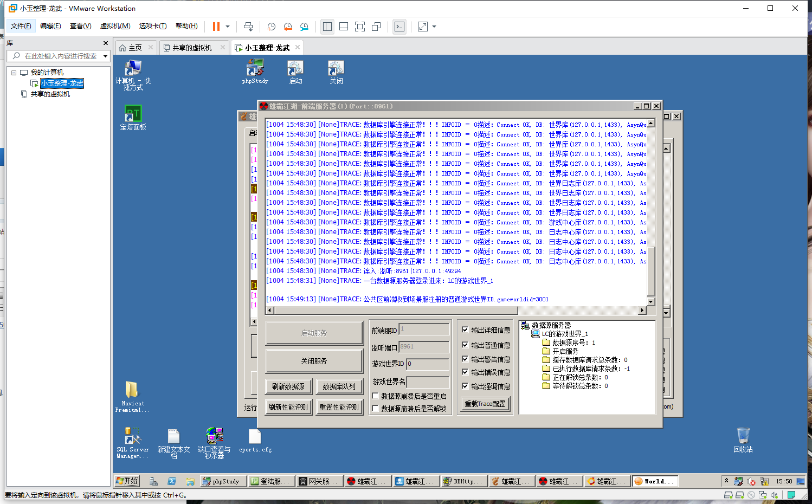Select the SQL Server Management desktop icon
Image resolution: width=812 pixels, height=504 pixels.
point(132,443)
